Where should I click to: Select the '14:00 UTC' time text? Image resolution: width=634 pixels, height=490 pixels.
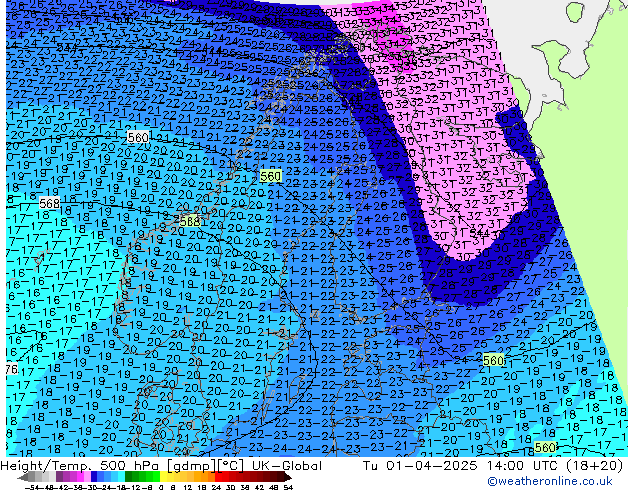pyautogui.click(x=524, y=466)
